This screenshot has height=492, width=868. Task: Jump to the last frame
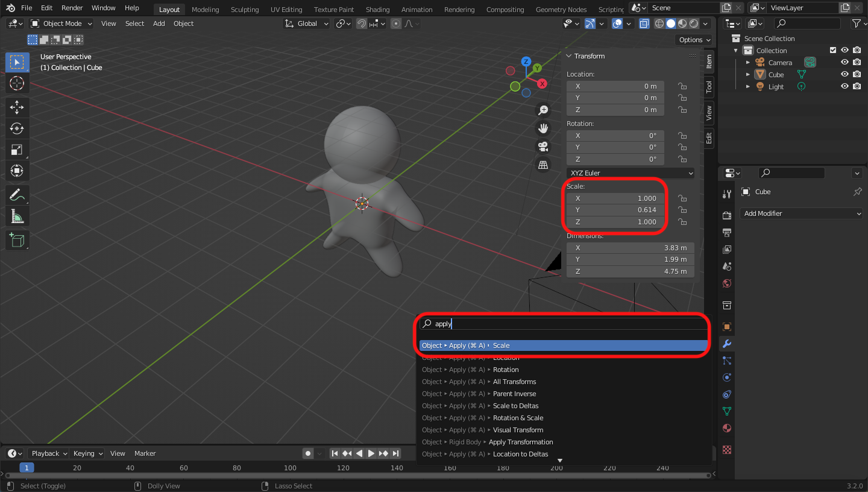tap(396, 453)
